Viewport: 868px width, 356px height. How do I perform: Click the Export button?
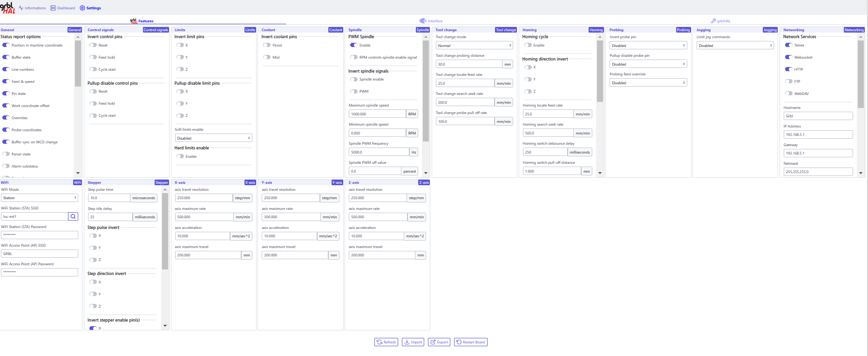tap(439, 342)
